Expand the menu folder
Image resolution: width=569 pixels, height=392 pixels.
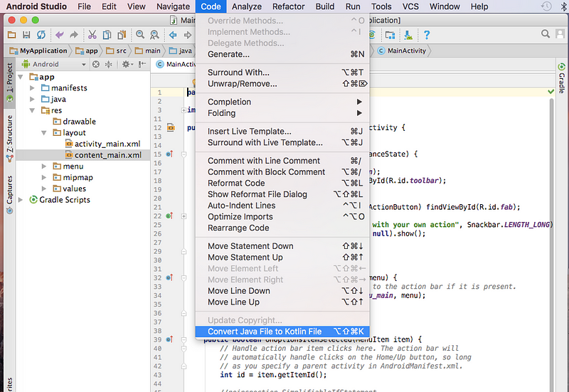pyautogui.click(x=44, y=166)
